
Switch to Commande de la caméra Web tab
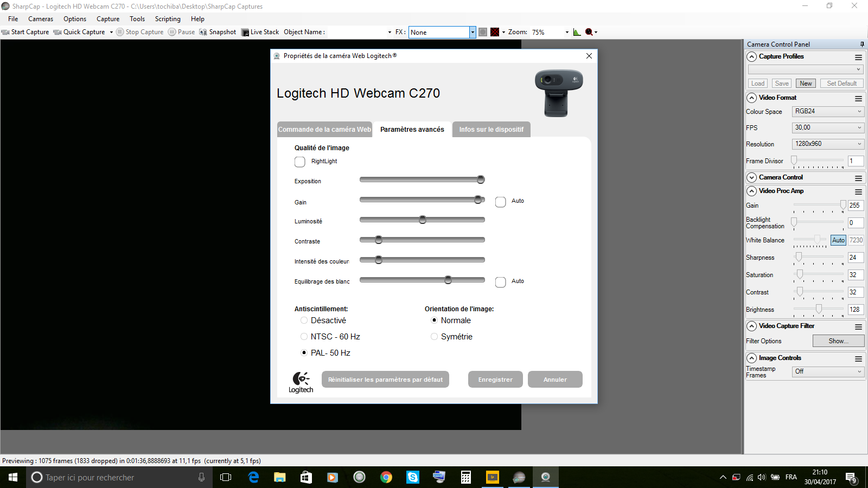[x=324, y=130]
